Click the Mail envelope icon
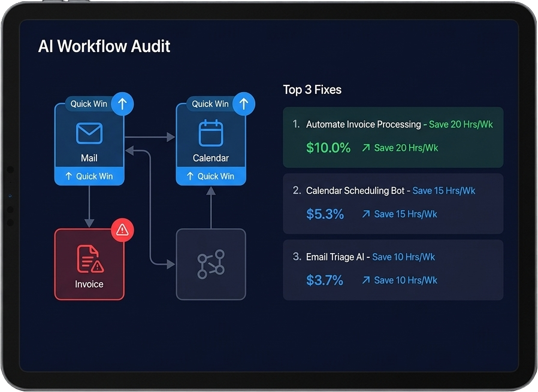This screenshot has height=392, width=538. pos(89,133)
